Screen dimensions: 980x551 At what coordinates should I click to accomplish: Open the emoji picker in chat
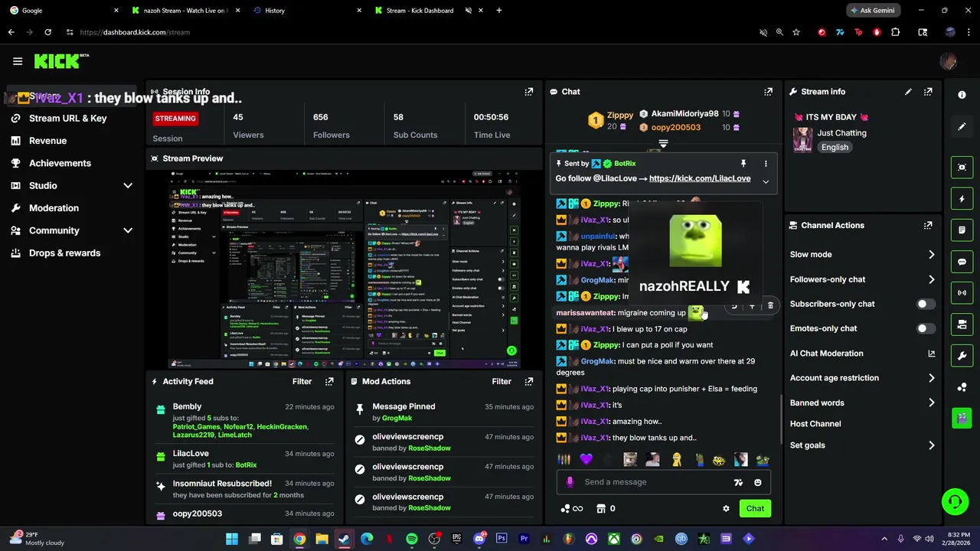tap(758, 482)
